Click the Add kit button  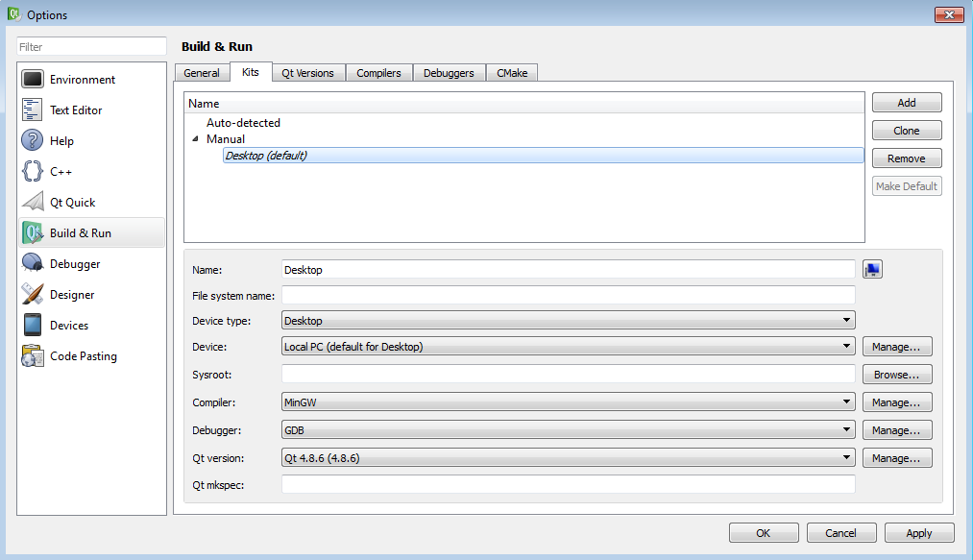(x=907, y=103)
